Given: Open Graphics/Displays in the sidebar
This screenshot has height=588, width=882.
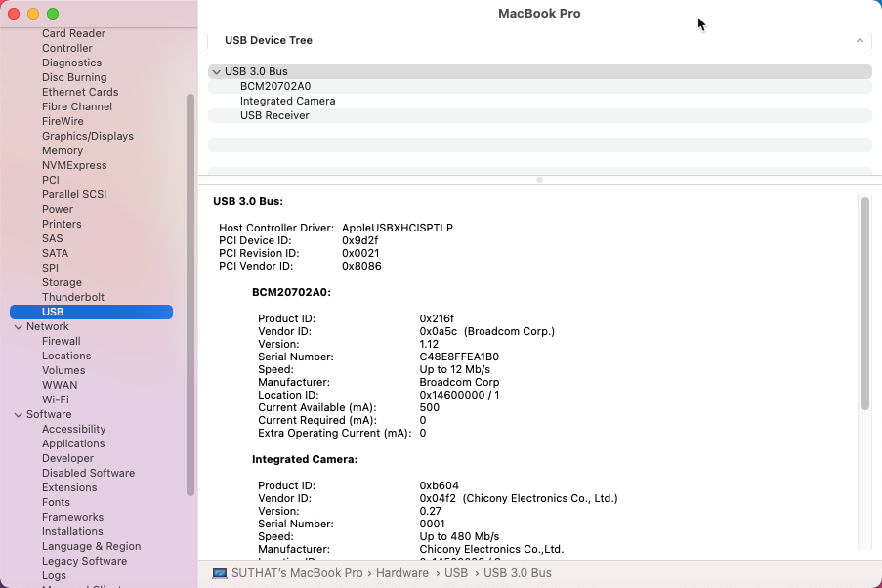Looking at the screenshot, I should click(x=88, y=136).
